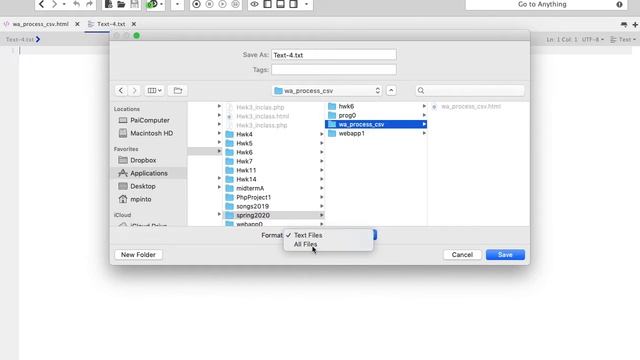Open the Text language dropdown in status bar
The image size is (640, 360).
623,40
